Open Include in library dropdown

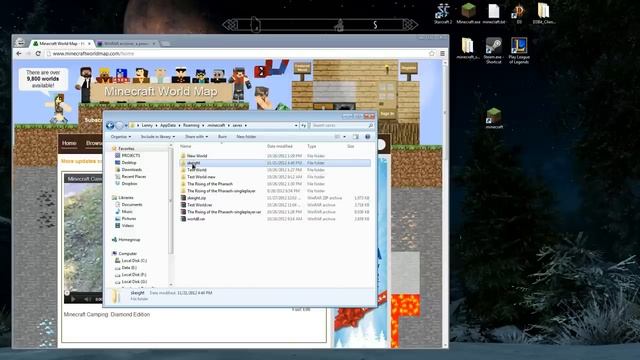tap(158, 137)
